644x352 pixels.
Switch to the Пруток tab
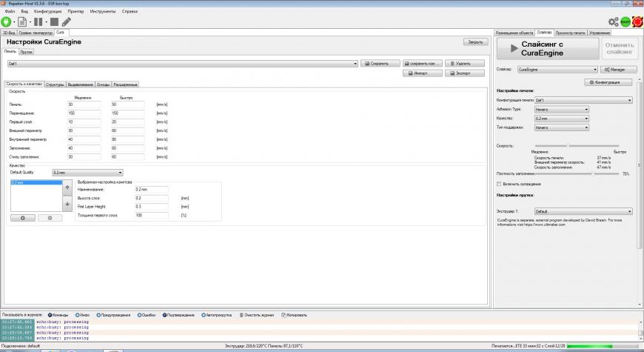click(27, 52)
